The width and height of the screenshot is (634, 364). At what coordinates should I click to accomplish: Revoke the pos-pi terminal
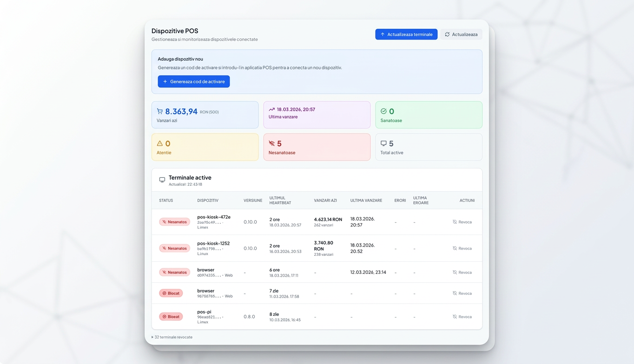click(x=462, y=317)
